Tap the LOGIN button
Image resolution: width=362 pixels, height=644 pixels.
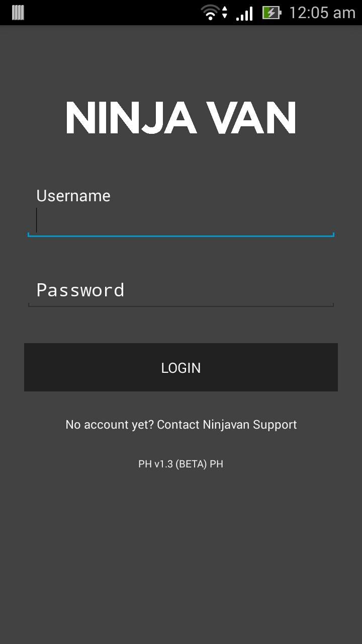coord(181,367)
